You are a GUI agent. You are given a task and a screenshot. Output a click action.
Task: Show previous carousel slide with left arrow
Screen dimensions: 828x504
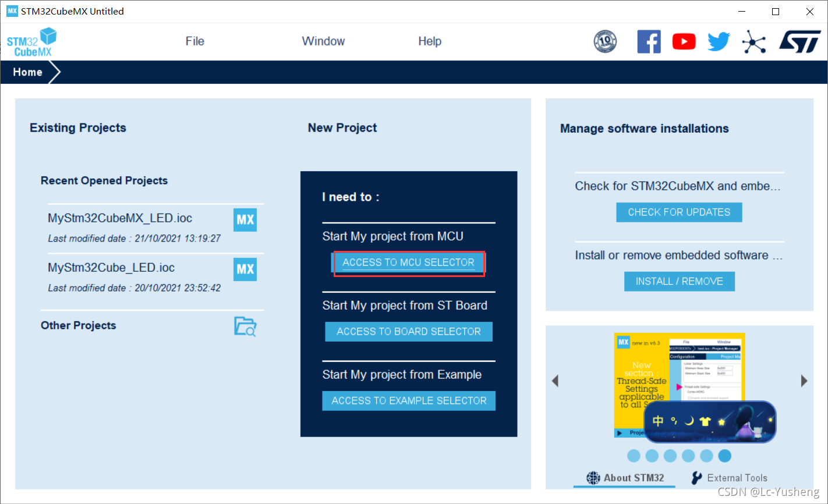click(555, 381)
